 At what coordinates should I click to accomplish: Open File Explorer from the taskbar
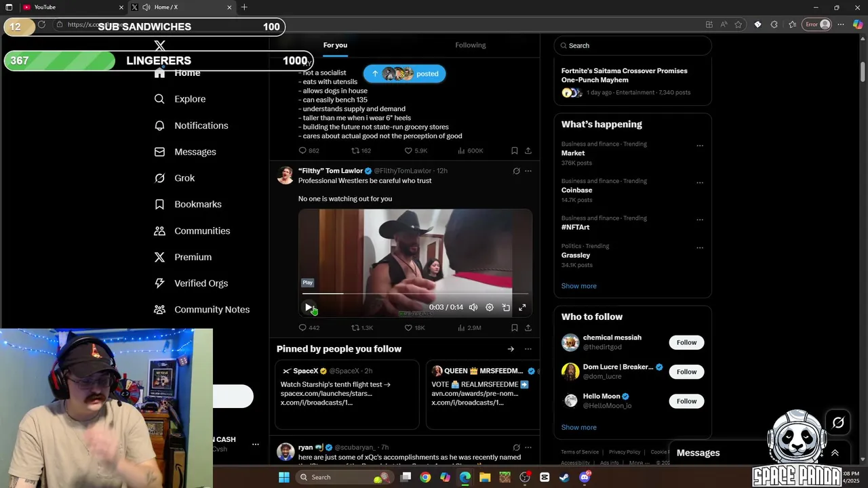coord(485,477)
